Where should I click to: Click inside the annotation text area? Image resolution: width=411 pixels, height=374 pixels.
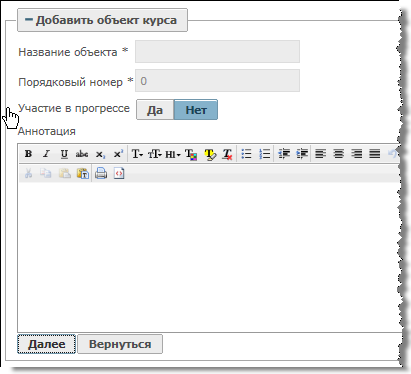tap(210, 257)
